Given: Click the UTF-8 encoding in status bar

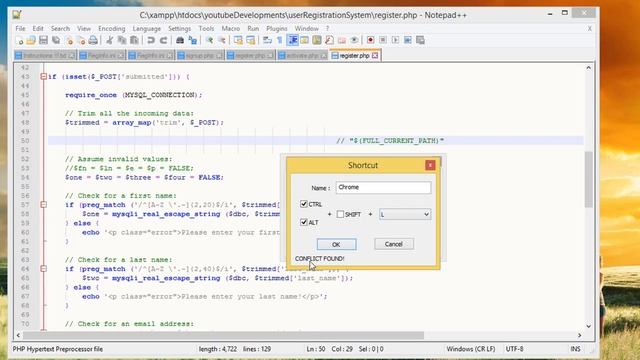Looking at the screenshot, I should [x=514, y=349].
